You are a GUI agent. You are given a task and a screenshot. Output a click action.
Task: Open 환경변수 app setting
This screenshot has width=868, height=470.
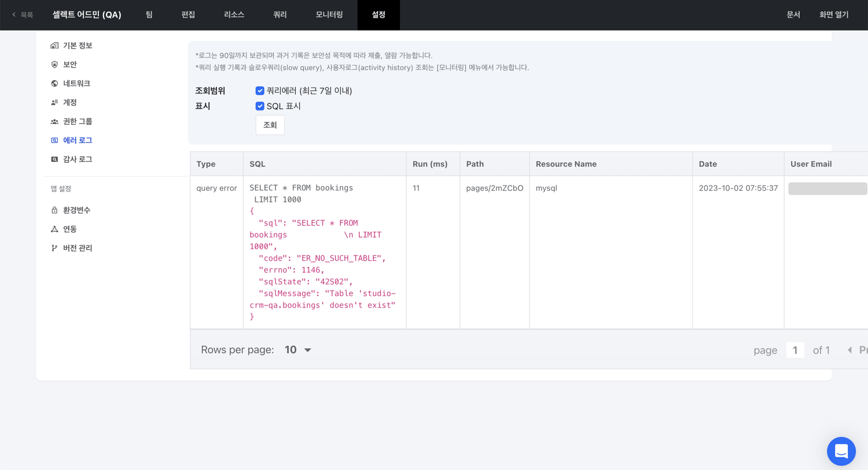(76, 210)
